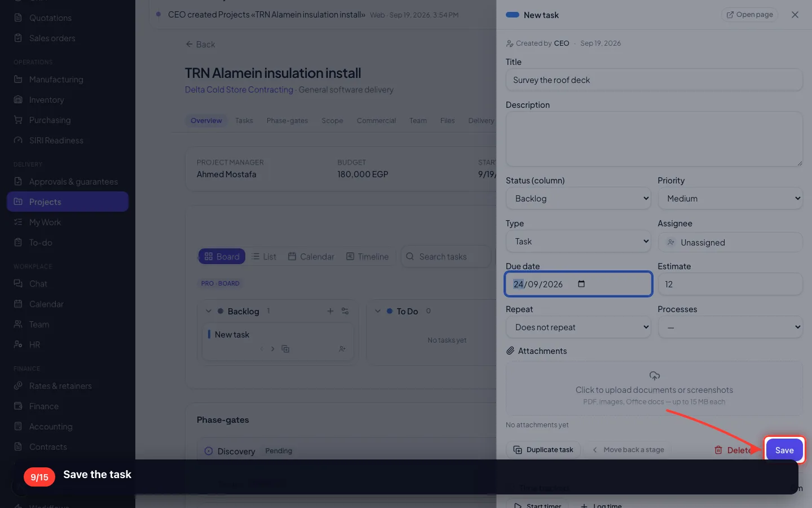Open the Delta Cold Store Contracting link
The height and width of the screenshot is (508, 812).
coord(239,90)
